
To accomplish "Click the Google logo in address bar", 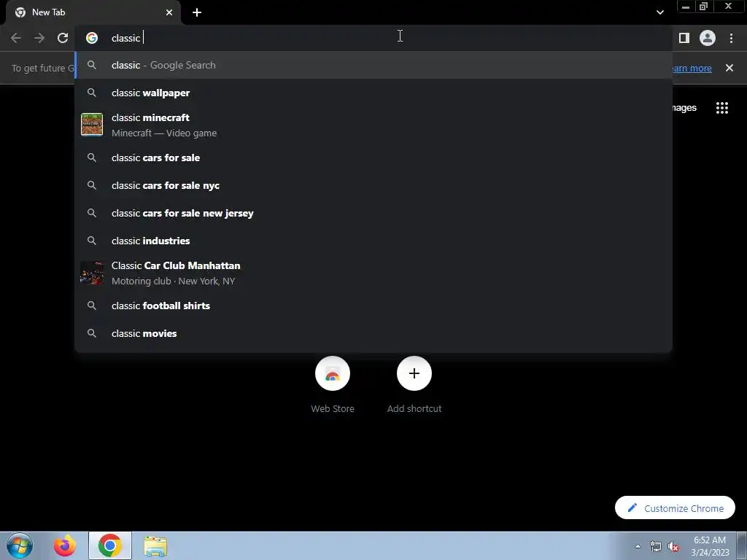I will click(x=92, y=38).
